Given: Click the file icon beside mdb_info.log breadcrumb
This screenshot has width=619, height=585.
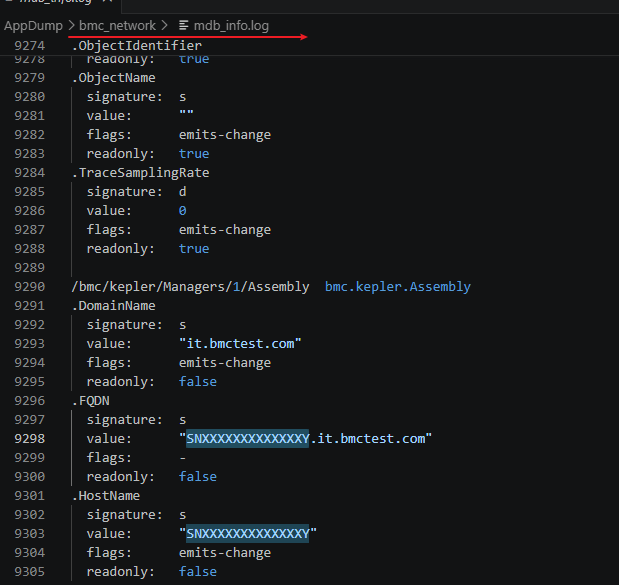Looking at the screenshot, I should point(183,26).
